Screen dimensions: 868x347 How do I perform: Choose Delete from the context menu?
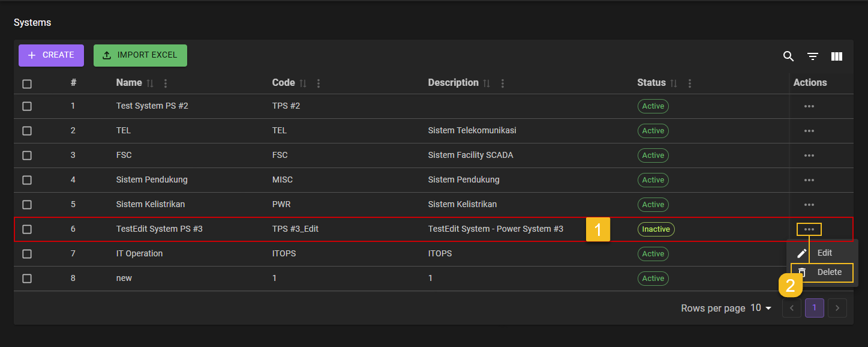click(x=829, y=273)
